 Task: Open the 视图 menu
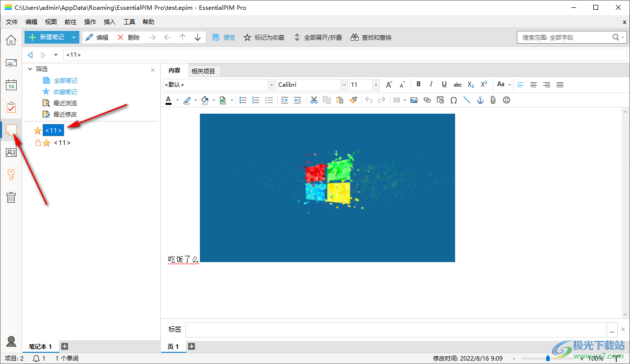point(51,22)
